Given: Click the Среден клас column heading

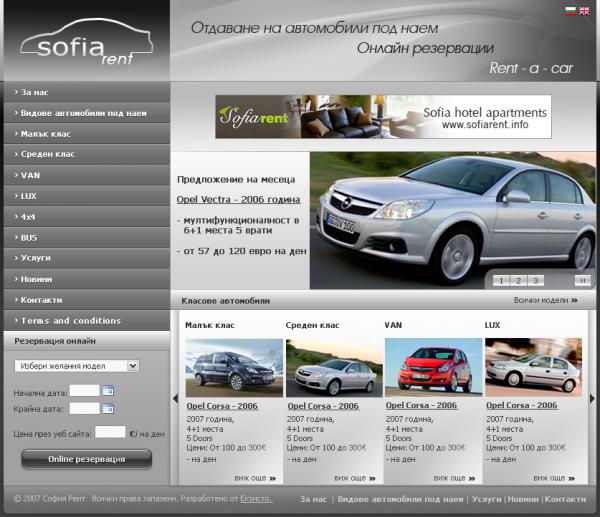Looking at the screenshot, I should click(x=312, y=325).
